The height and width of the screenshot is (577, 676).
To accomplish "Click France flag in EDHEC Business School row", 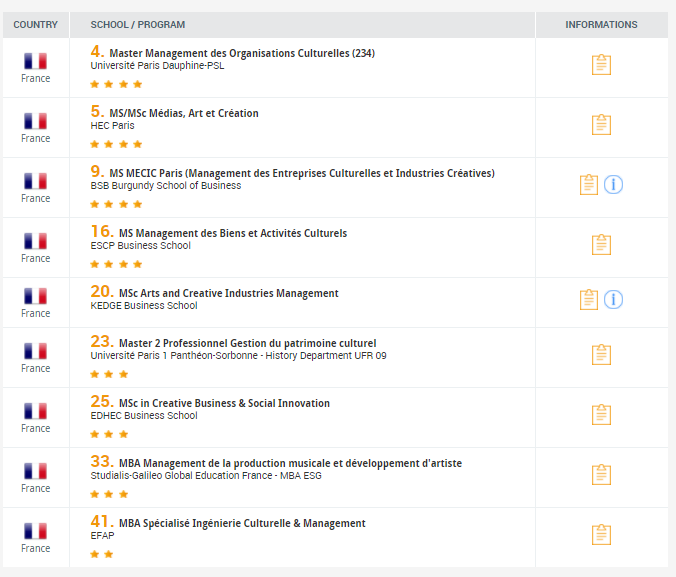I will pos(35,411).
